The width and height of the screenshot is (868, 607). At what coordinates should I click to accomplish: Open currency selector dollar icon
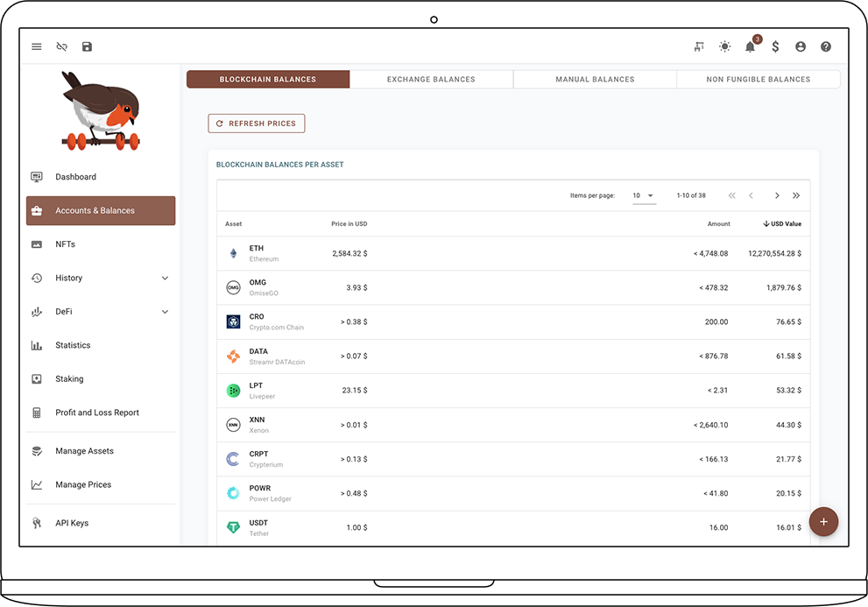[x=775, y=46]
